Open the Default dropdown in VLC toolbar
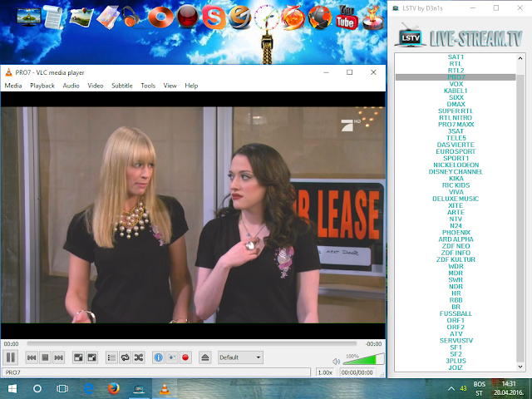This screenshot has width=532, height=399. [240, 357]
